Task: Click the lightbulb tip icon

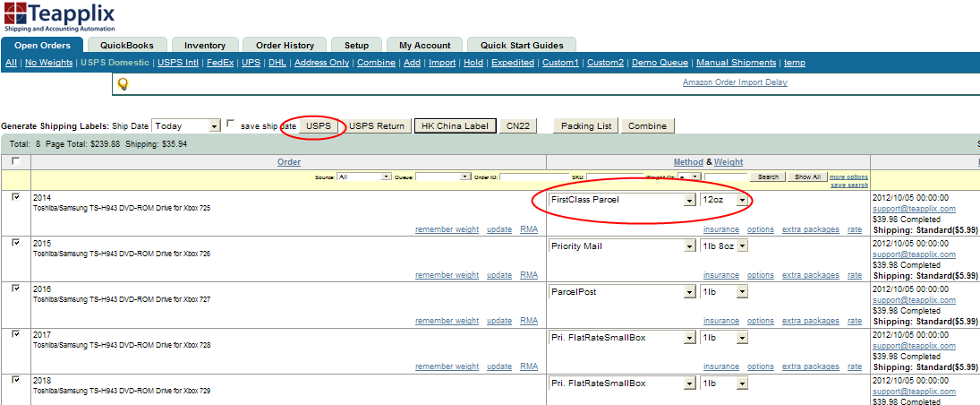Action: click(x=123, y=83)
